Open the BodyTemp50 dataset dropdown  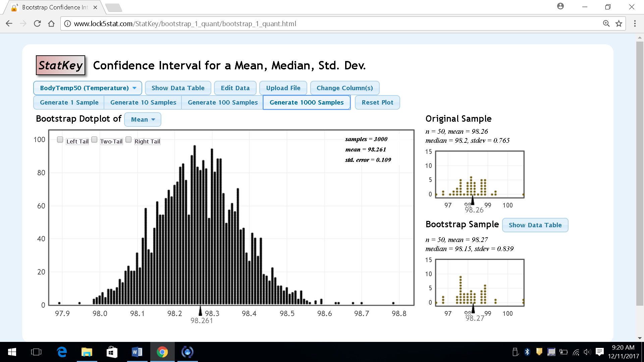[x=88, y=88]
